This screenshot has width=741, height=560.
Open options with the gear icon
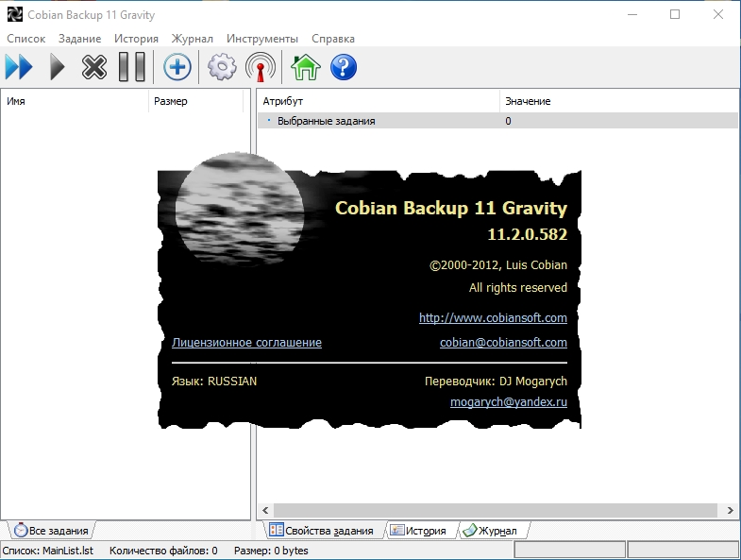tap(222, 67)
